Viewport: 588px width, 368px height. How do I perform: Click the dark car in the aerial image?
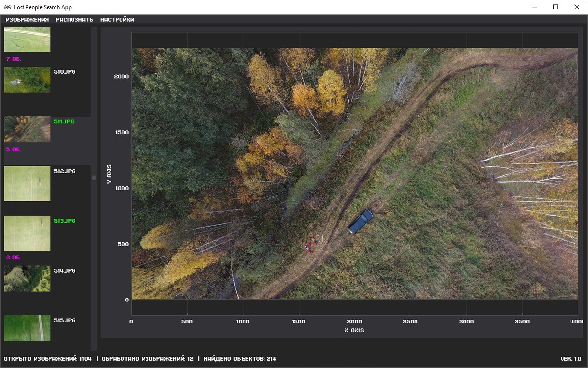tap(360, 221)
